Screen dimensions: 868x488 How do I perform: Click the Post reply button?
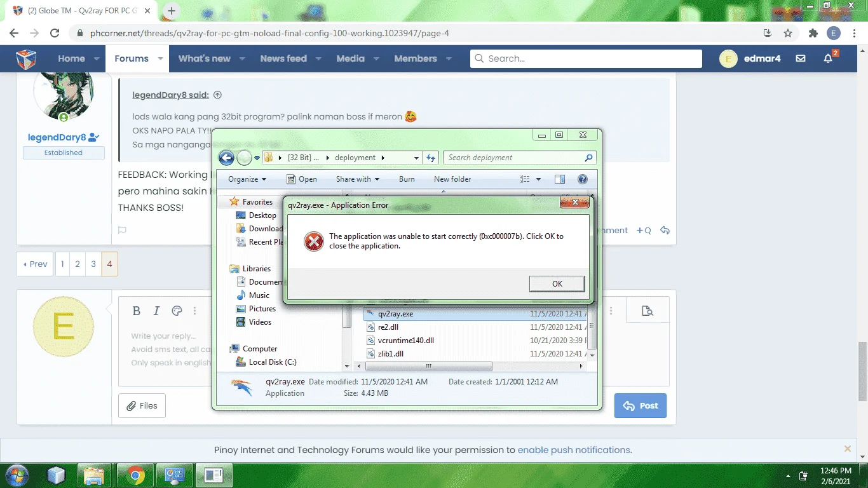pyautogui.click(x=640, y=405)
